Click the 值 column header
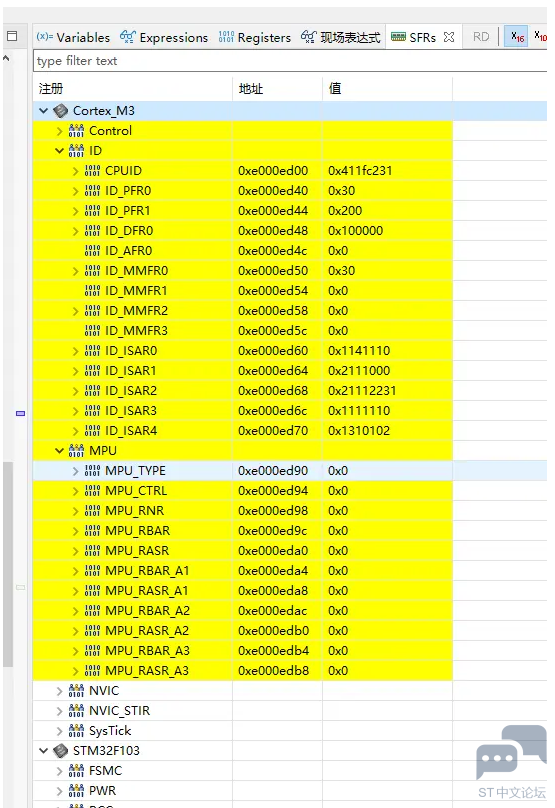 click(x=335, y=89)
